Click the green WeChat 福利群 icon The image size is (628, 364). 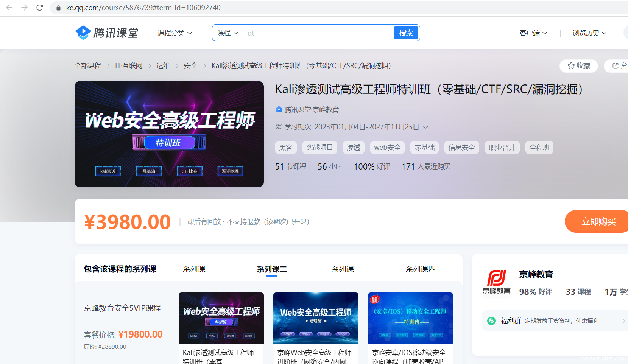(x=491, y=321)
